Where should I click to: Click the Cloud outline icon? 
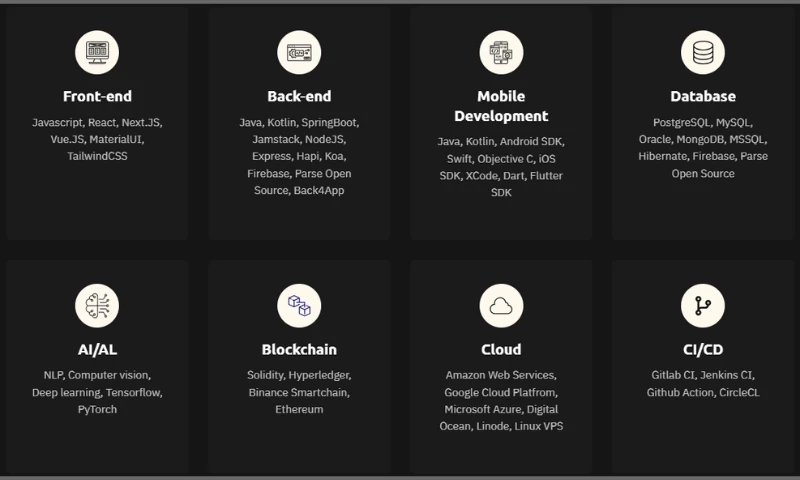[x=501, y=305]
